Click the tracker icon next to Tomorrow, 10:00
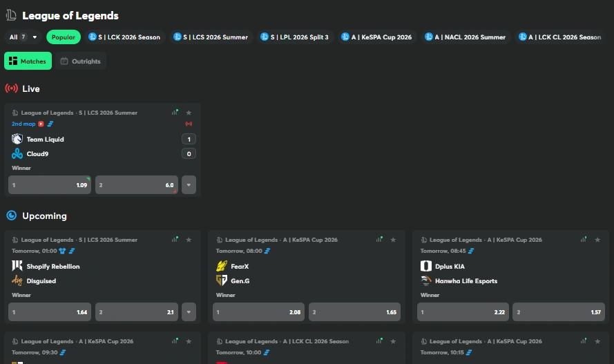 (267, 352)
